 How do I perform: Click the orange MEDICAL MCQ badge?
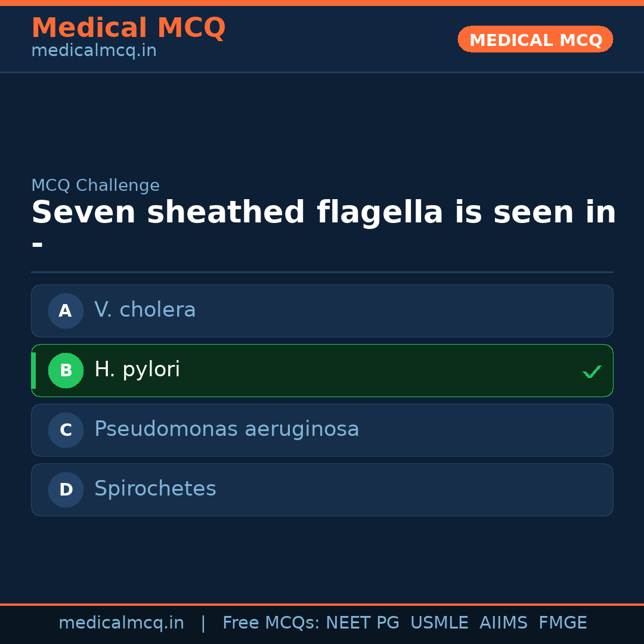(535, 39)
